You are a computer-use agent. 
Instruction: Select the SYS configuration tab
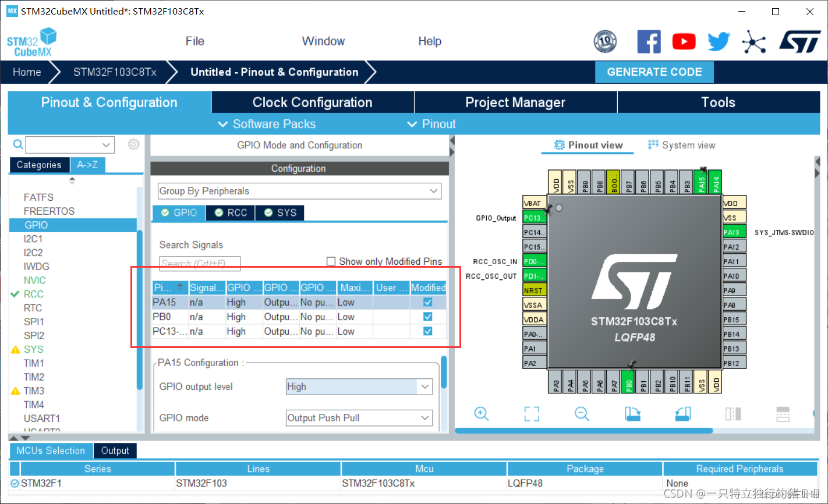tap(280, 213)
